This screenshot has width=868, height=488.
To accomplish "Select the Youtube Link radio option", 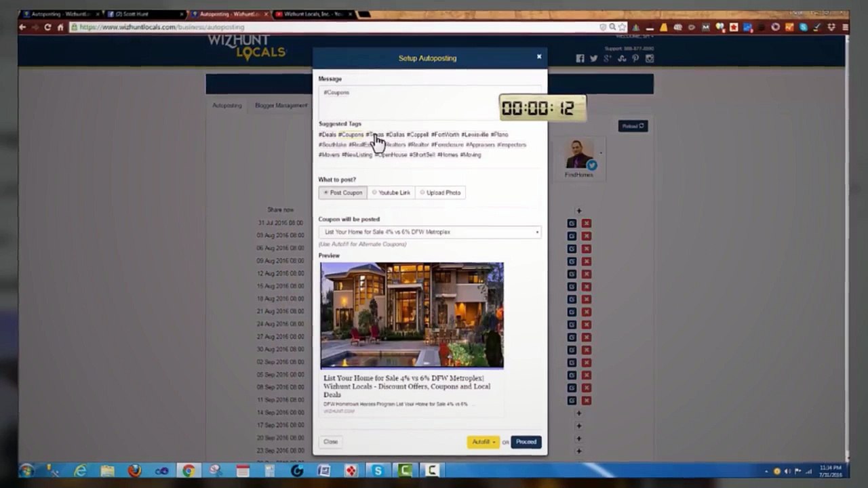I will 391,192.
